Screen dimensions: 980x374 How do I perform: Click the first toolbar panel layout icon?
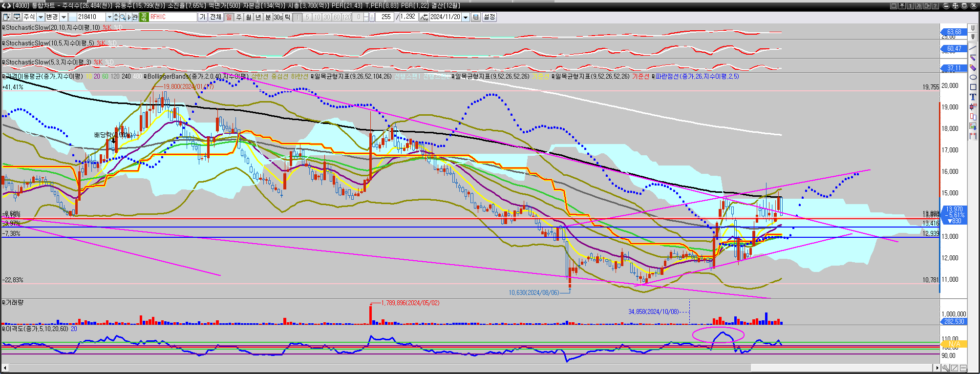(7, 17)
